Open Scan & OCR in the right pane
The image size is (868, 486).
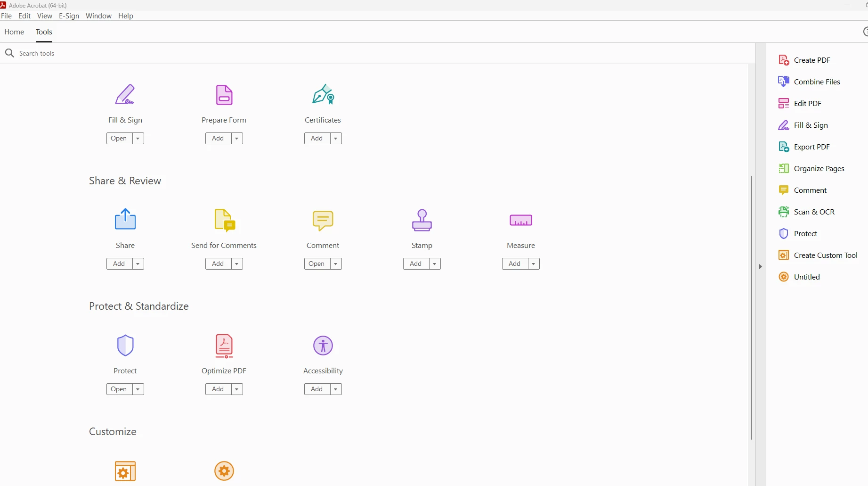[x=806, y=212]
